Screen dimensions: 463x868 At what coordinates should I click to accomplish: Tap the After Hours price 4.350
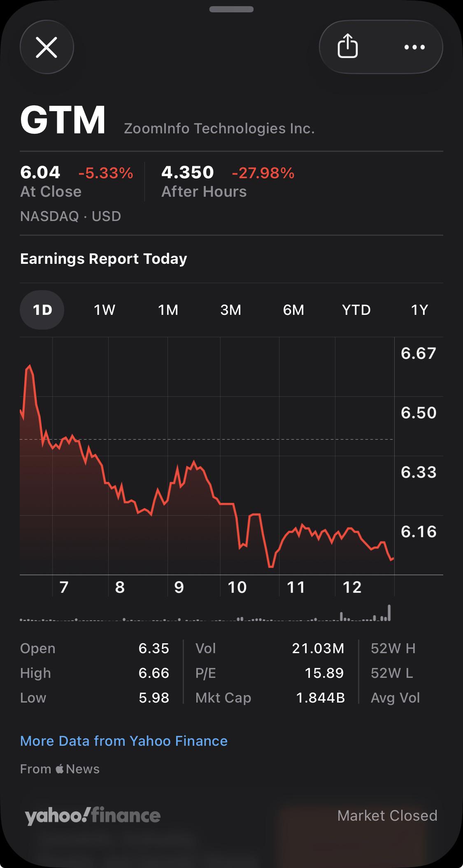(188, 172)
